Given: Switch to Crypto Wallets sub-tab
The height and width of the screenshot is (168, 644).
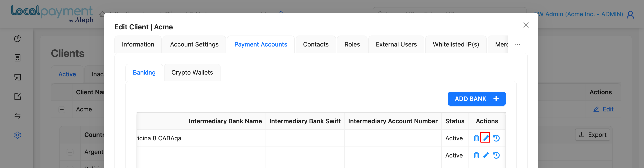Looking at the screenshot, I should click(192, 72).
